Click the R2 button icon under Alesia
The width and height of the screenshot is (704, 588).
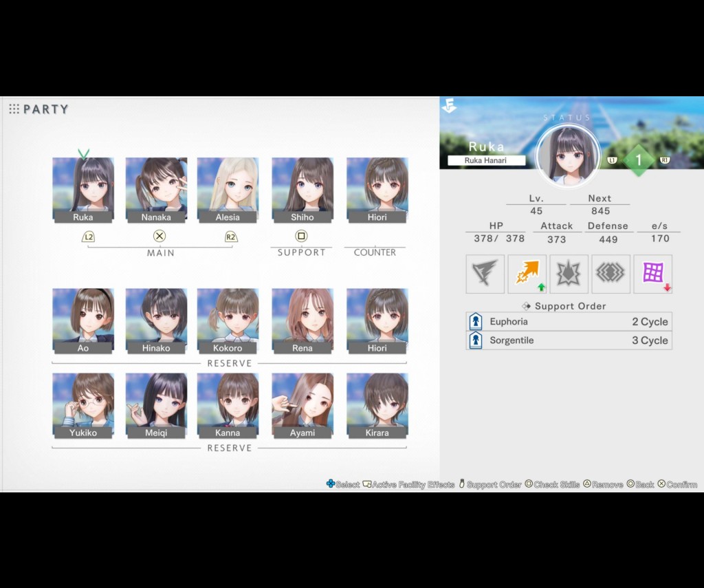pos(231,237)
